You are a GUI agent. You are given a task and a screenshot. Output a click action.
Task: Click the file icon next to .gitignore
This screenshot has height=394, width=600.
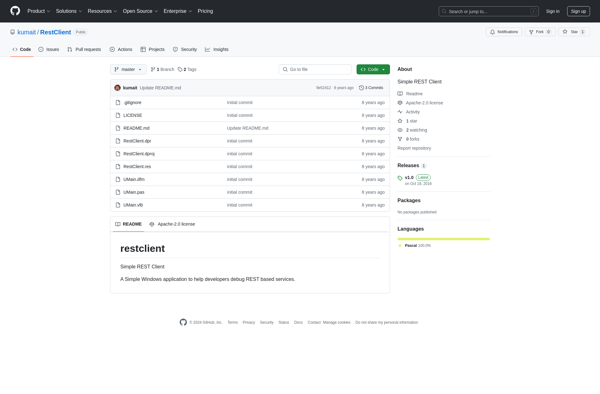[x=118, y=103]
